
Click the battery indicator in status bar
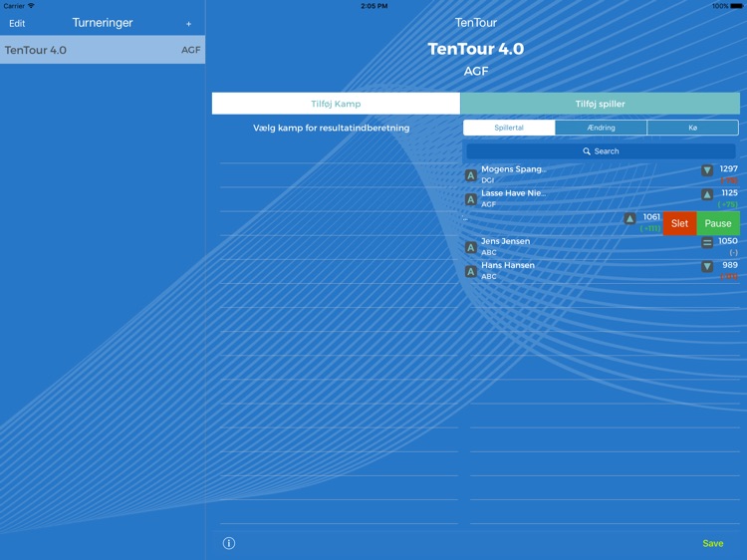pos(736,6)
